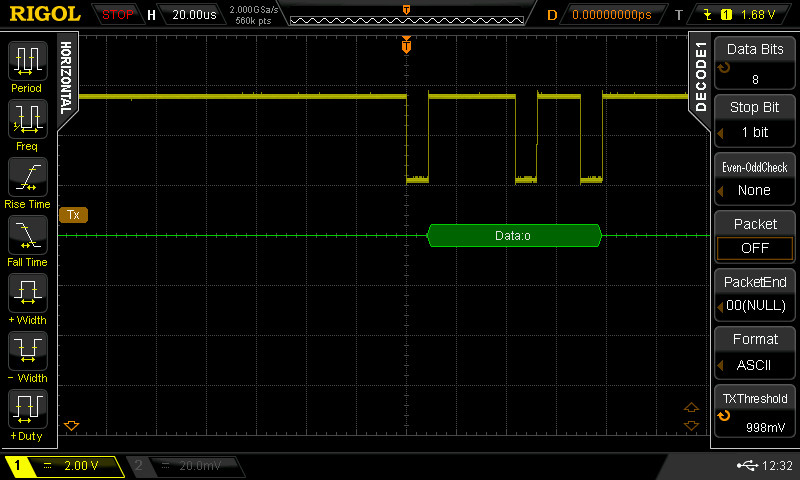
Task: Open the Stop Bit selection menu
Action: tap(755, 121)
